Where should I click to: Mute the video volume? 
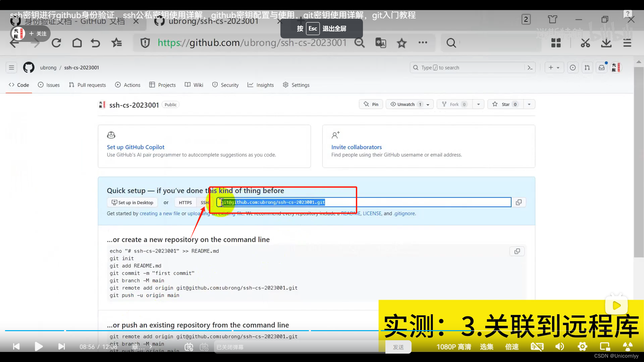pyautogui.click(x=559, y=347)
